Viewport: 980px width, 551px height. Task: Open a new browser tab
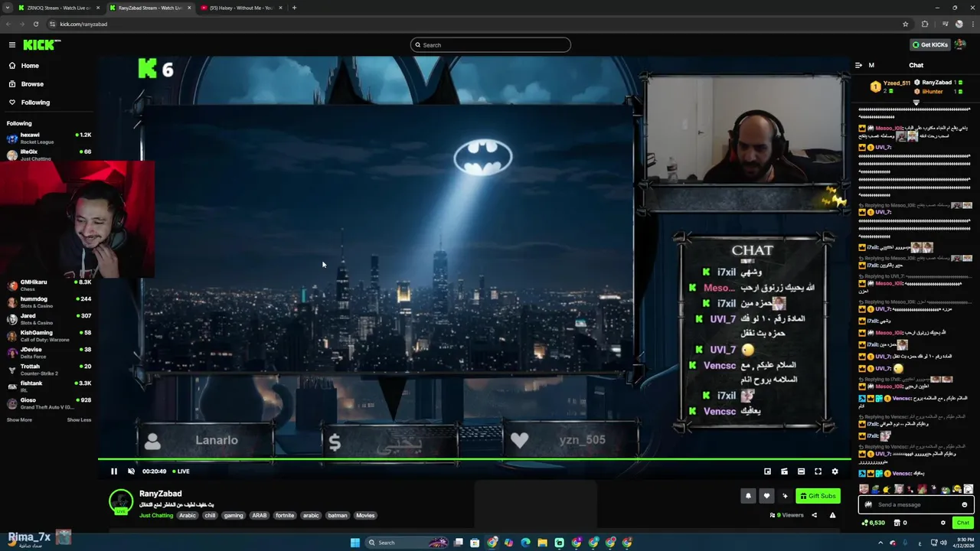tap(294, 8)
